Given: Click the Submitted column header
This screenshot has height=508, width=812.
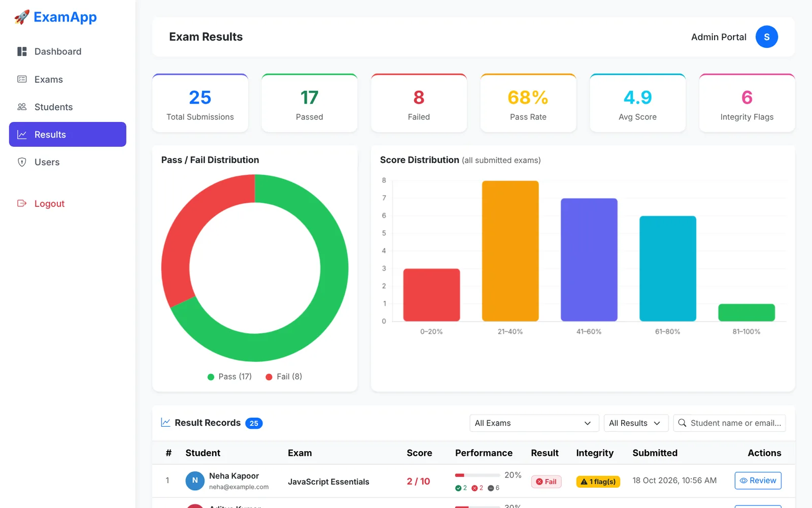Looking at the screenshot, I should coord(655,453).
